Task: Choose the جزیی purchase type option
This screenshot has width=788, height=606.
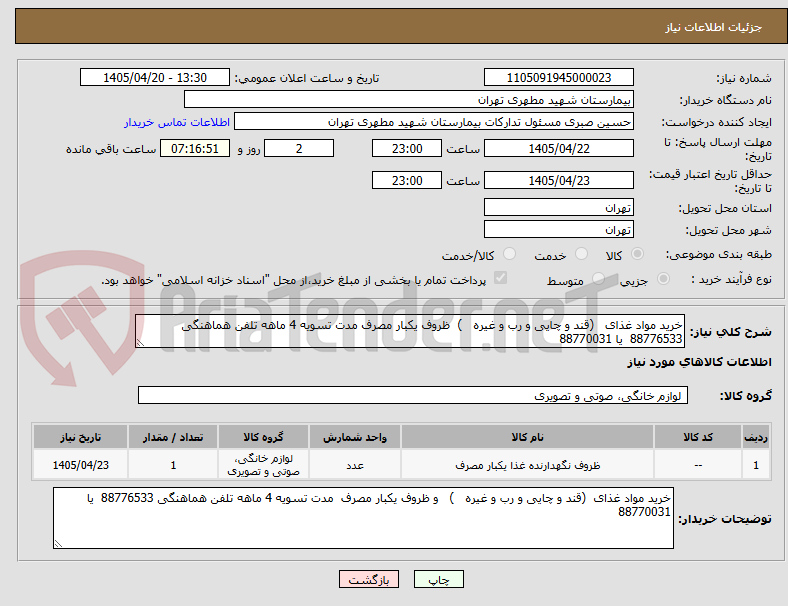Action: pos(663,279)
